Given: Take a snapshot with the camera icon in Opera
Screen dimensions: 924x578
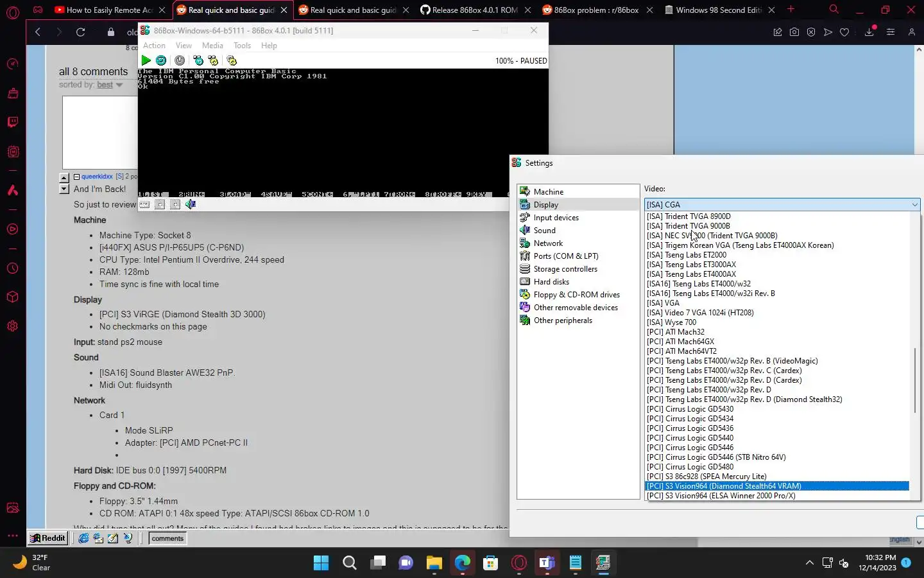Looking at the screenshot, I should tap(794, 32).
